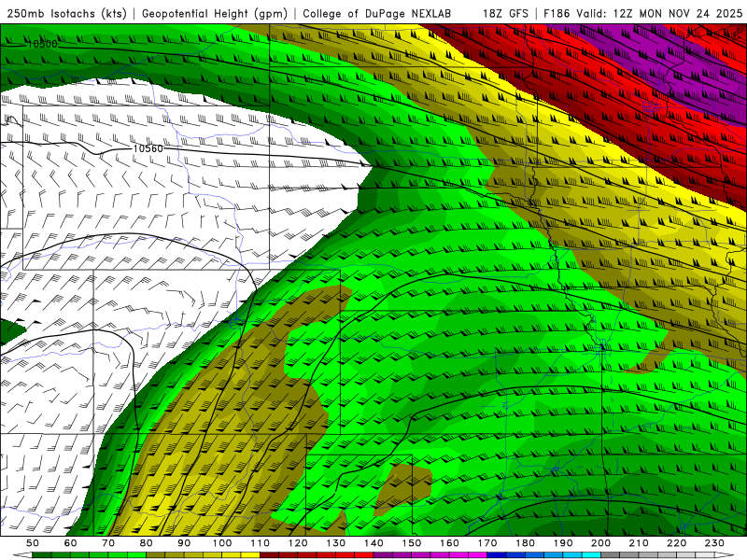747x560 pixels.
Task: Click the "18Z GFS" model run label
Action: (x=505, y=14)
